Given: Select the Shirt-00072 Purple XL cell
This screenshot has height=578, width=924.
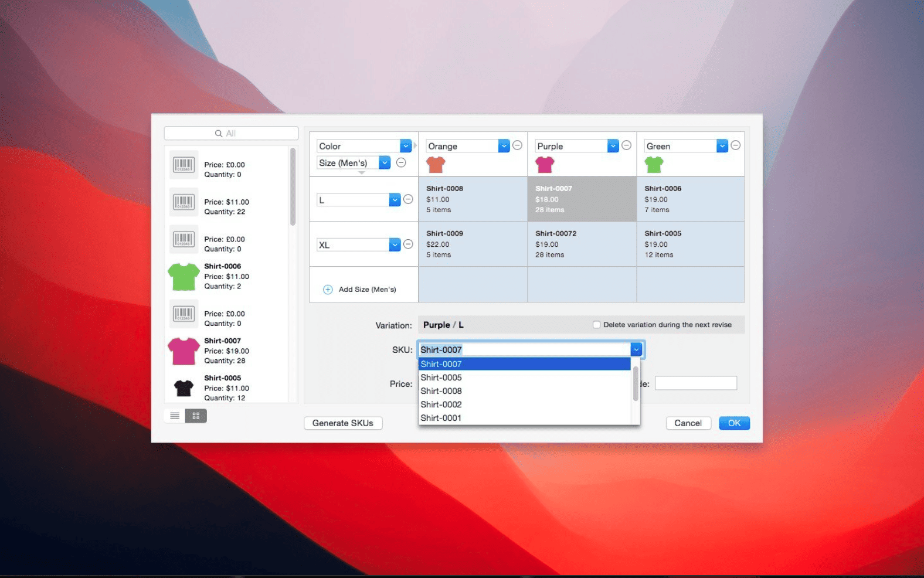Looking at the screenshot, I should (582, 244).
